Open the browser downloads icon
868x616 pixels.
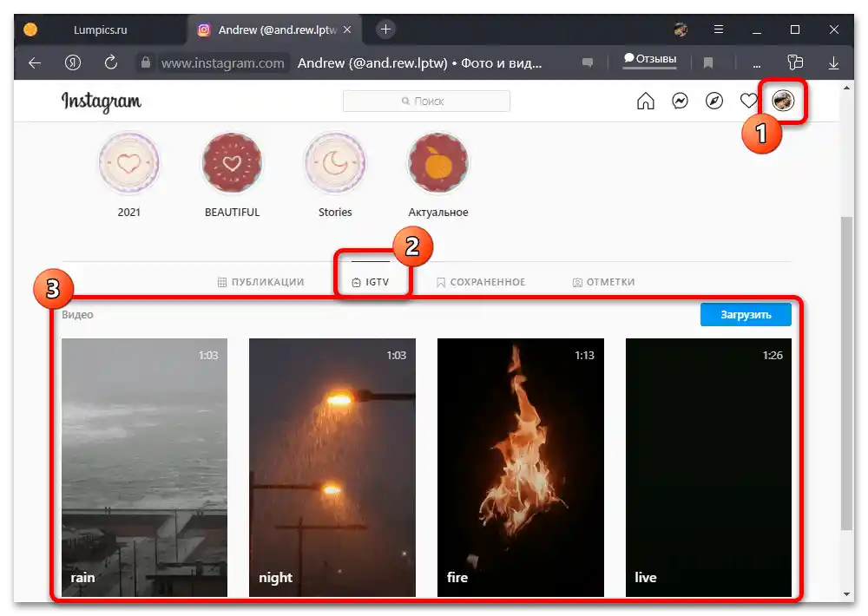833,63
